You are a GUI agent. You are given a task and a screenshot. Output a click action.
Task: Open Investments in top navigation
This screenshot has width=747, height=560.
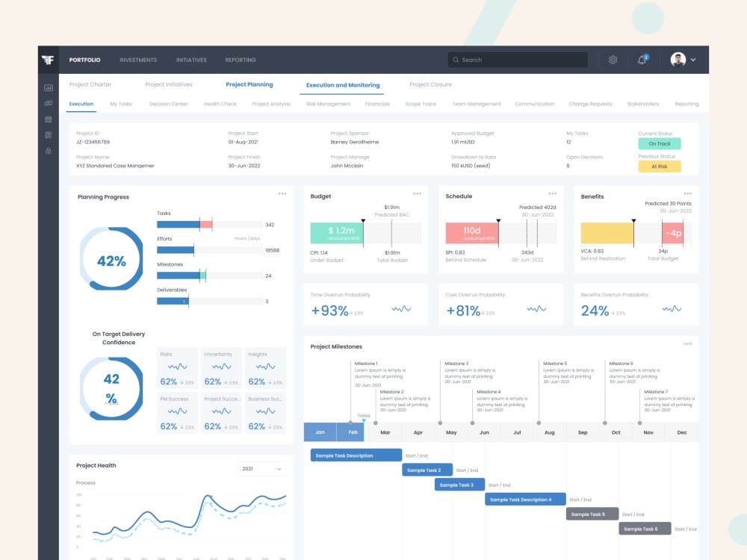coord(138,60)
